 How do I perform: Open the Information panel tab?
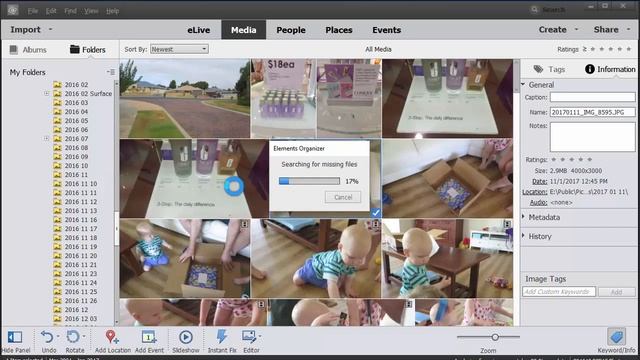(x=610, y=69)
